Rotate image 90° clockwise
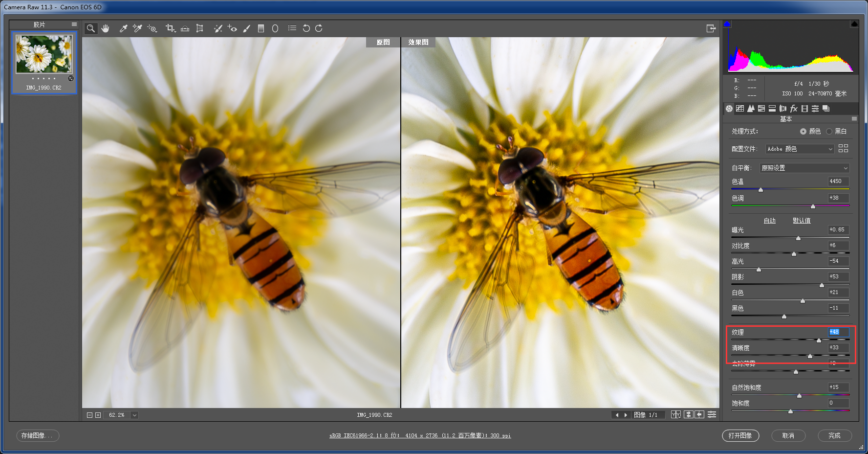Screen dimensions: 868x454 pos(319,28)
